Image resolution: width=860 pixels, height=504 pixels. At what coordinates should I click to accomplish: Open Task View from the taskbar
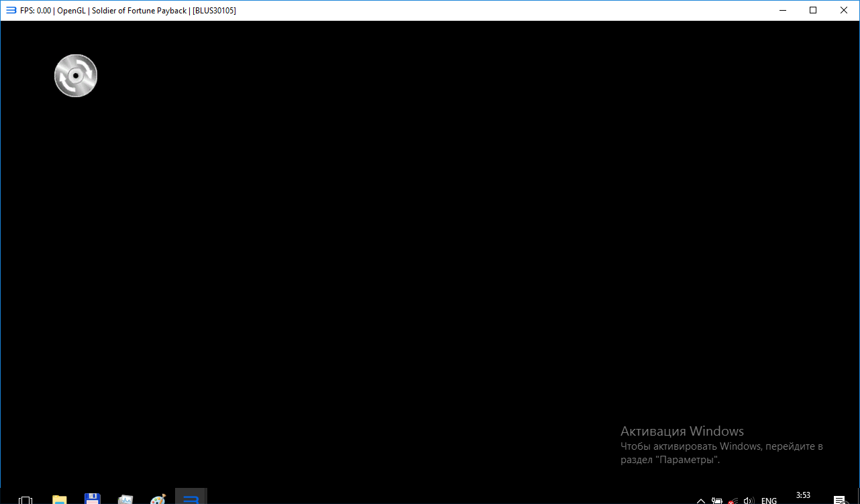pyautogui.click(x=25, y=499)
